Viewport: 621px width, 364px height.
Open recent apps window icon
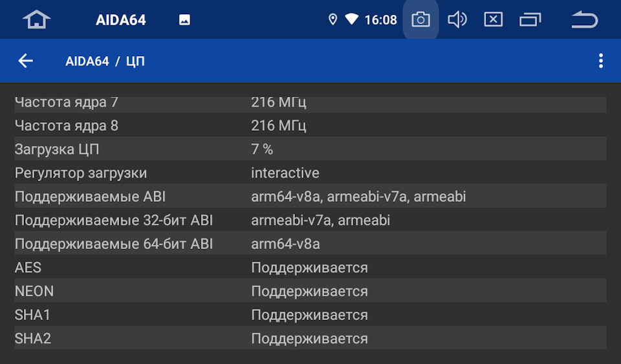click(530, 20)
